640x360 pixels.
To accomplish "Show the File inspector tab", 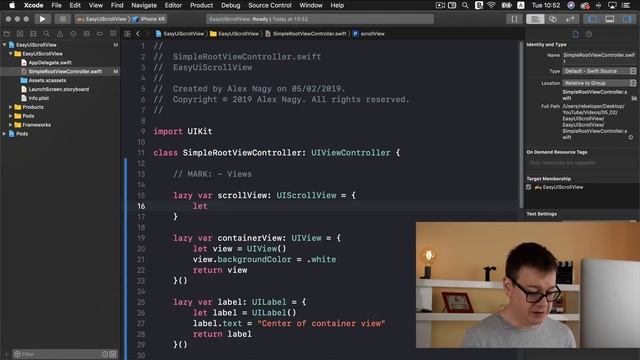I will tap(576, 34).
